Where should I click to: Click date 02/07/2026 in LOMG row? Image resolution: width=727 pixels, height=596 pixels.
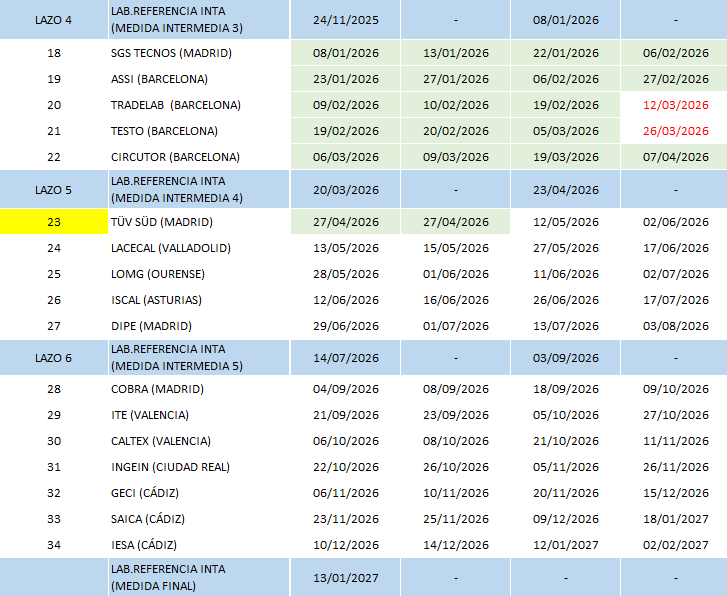click(676, 274)
